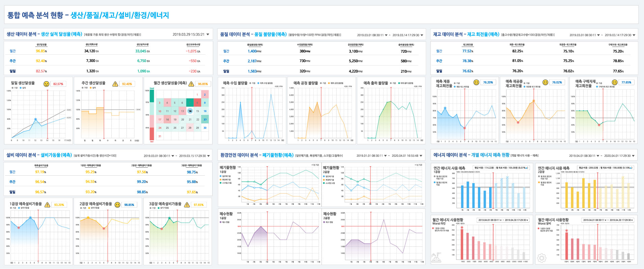Click the 예측 수입 불량율 chart title
This screenshot has height=269, width=644.
point(235,83)
